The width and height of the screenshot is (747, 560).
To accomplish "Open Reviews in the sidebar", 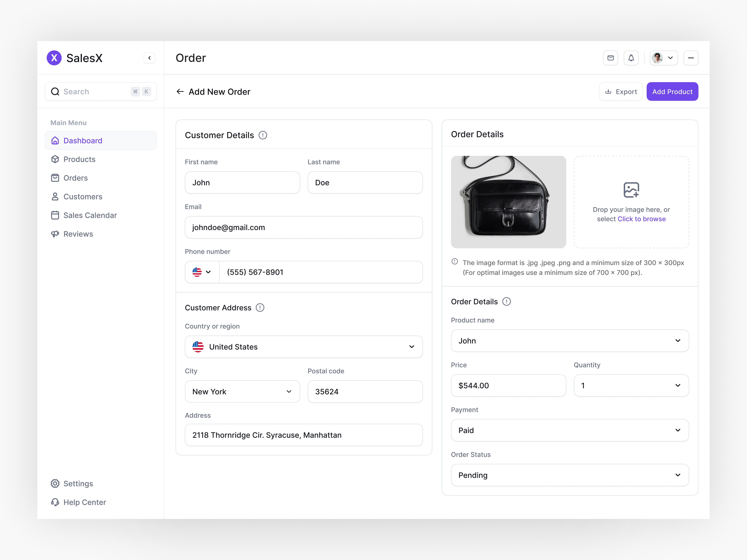I will click(x=101, y=234).
